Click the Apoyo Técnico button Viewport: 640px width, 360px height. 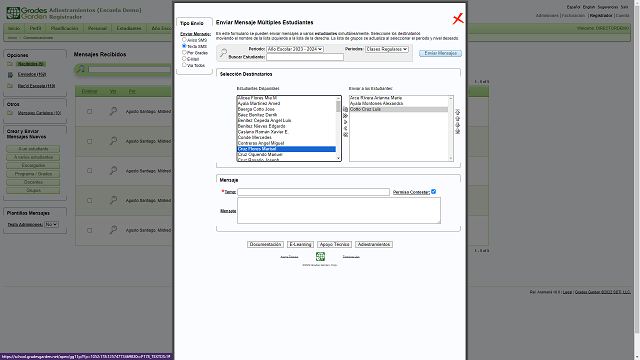(x=334, y=244)
